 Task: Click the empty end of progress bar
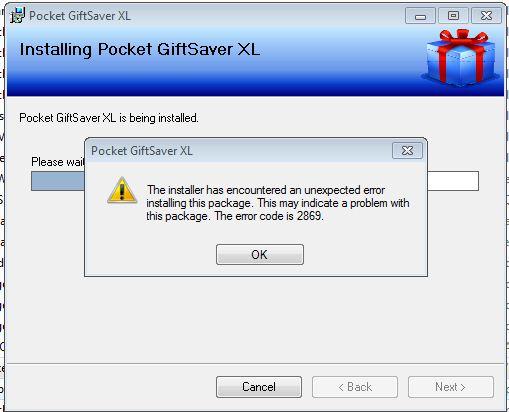[453, 181]
